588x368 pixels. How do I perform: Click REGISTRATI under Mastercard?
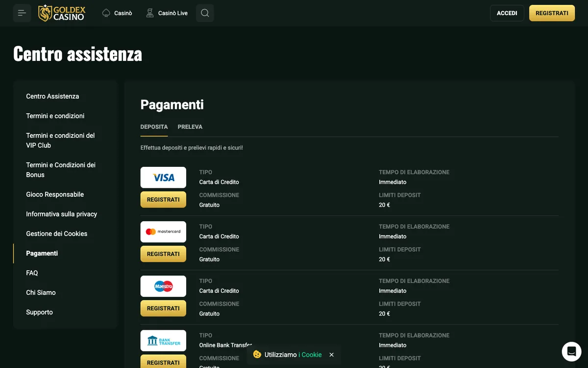click(x=163, y=254)
